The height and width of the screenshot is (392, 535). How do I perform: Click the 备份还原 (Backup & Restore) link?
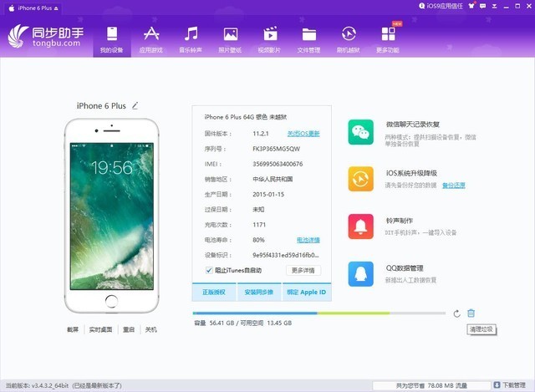click(x=454, y=186)
